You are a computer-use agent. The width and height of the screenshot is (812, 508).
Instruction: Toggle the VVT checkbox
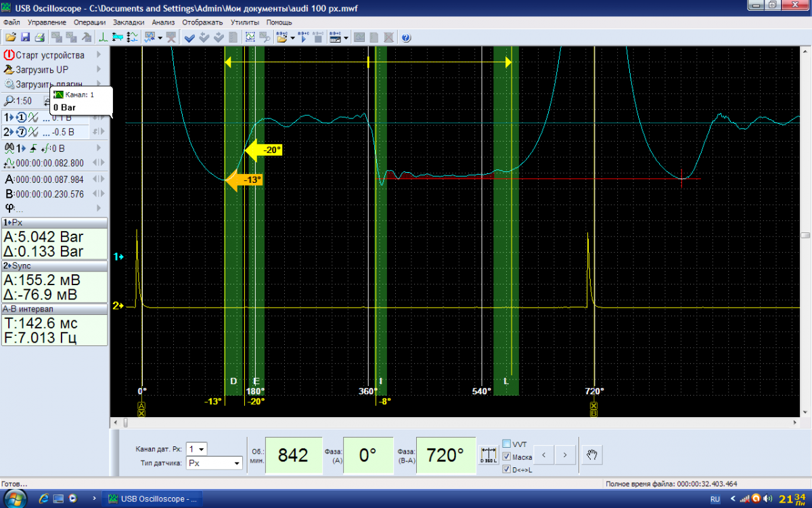(x=506, y=444)
